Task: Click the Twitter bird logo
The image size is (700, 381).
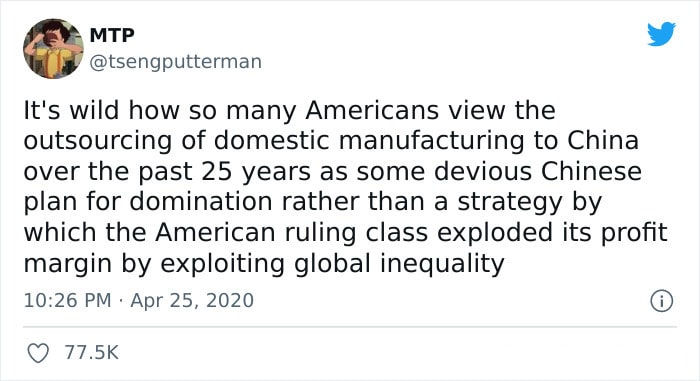Action: [x=661, y=33]
